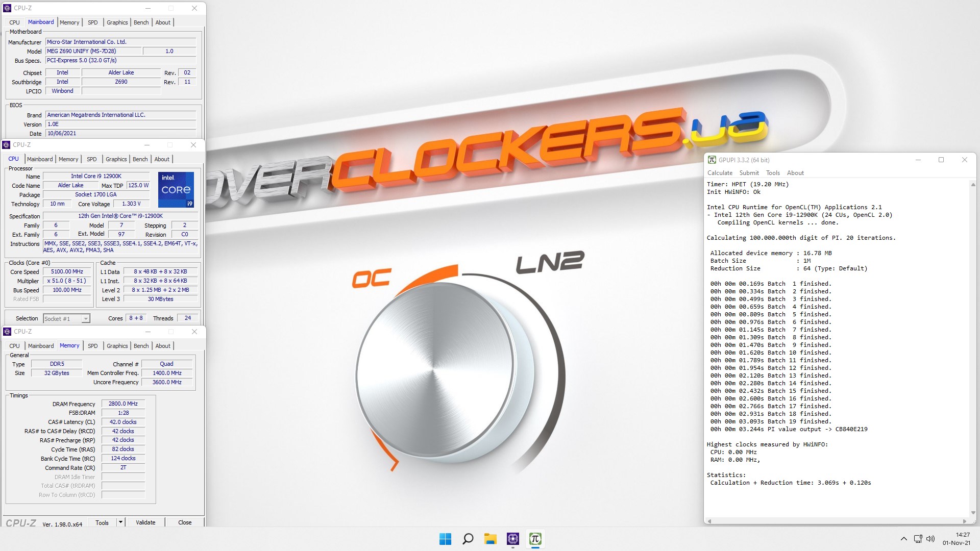This screenshot has width=980, height=551.
Task: Expand the Socket #1 selection dropdown
Action: (86, 319)
